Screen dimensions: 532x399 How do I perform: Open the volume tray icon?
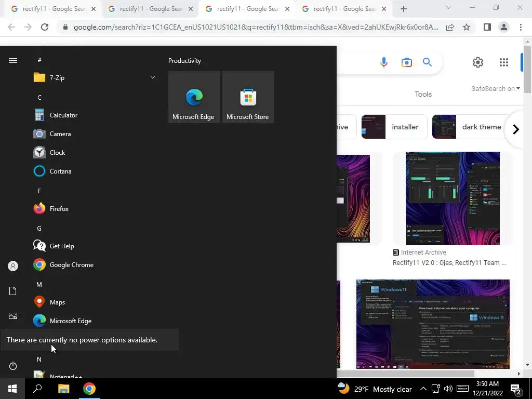pyautogui.click(x=448, y=389)
